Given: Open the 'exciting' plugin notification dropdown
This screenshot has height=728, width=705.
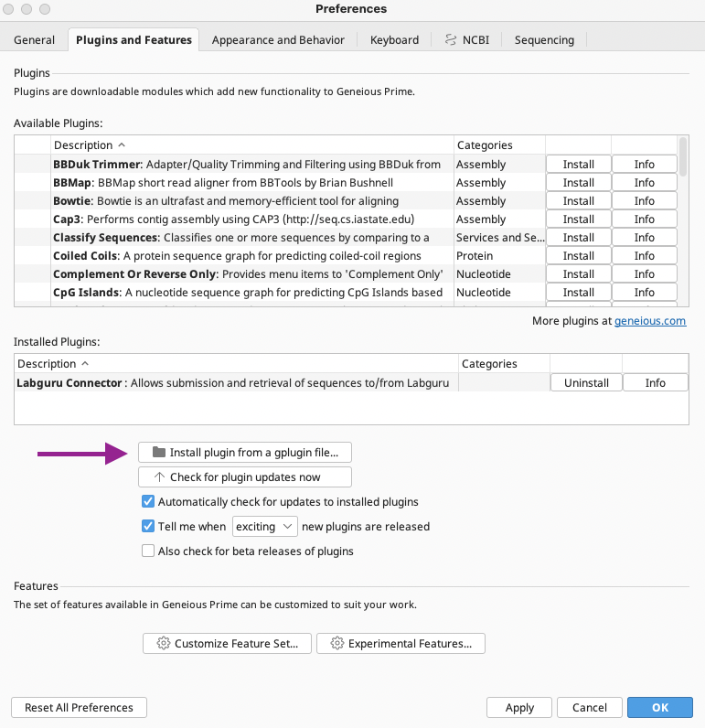Looking at the screenshot, I should tap(264, 527).
